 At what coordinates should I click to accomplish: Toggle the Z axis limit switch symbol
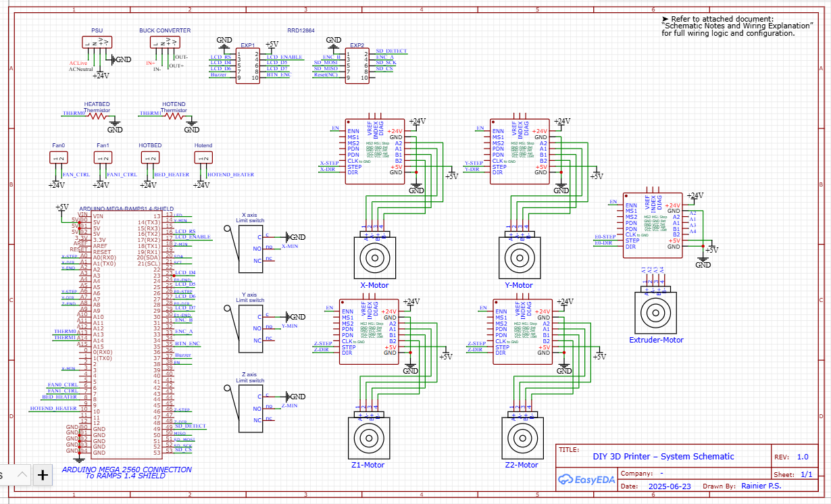pos(249,409)
